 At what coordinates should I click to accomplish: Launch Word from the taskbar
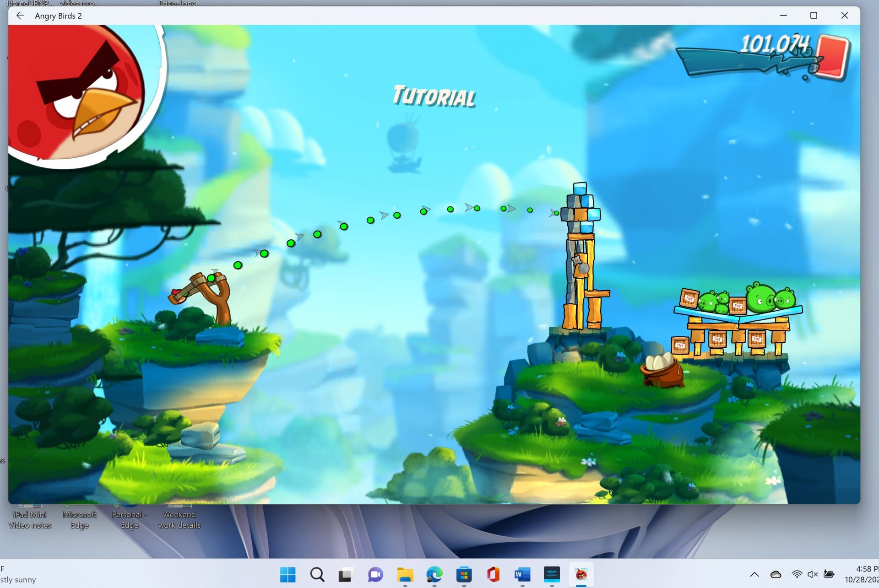coord(522,574)
